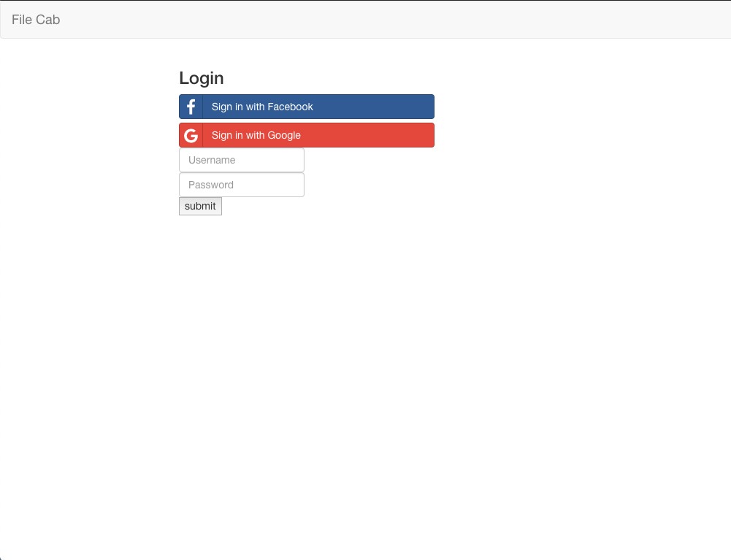Viewport: 731px width, 560px height.
Task: Focus the Password input field
Action: click(x=242, y=185)
